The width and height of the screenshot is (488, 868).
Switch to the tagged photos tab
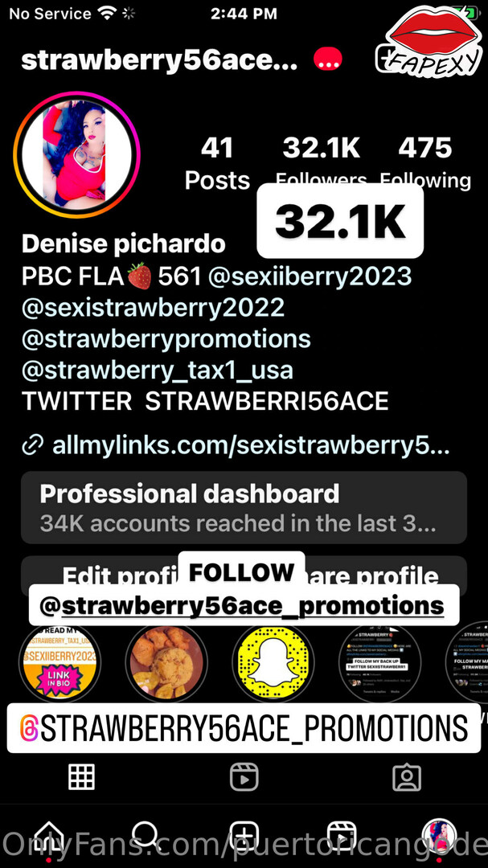(407, 777)
